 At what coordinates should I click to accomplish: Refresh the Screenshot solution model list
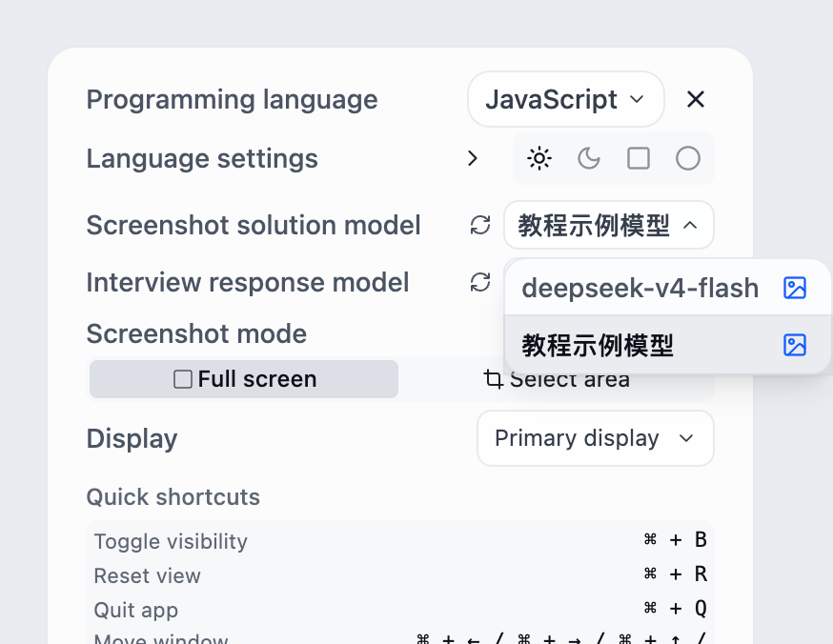tap(480, 225)
